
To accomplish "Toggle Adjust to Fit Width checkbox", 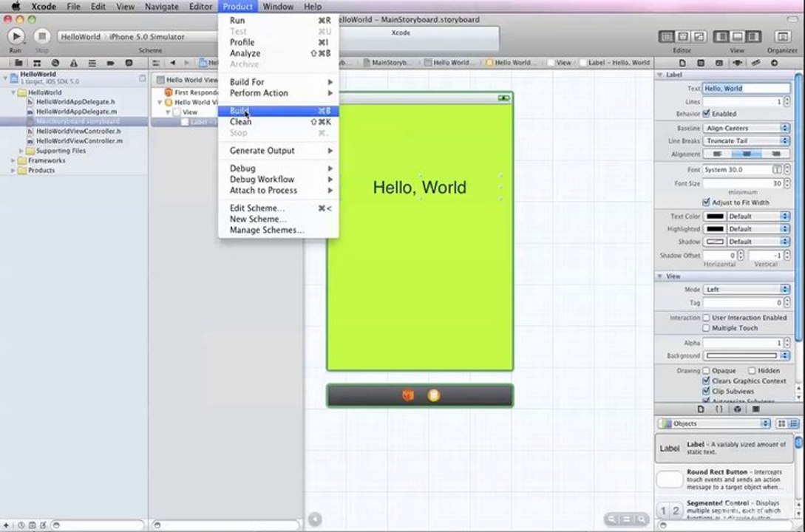I will [x=706, y=202].
